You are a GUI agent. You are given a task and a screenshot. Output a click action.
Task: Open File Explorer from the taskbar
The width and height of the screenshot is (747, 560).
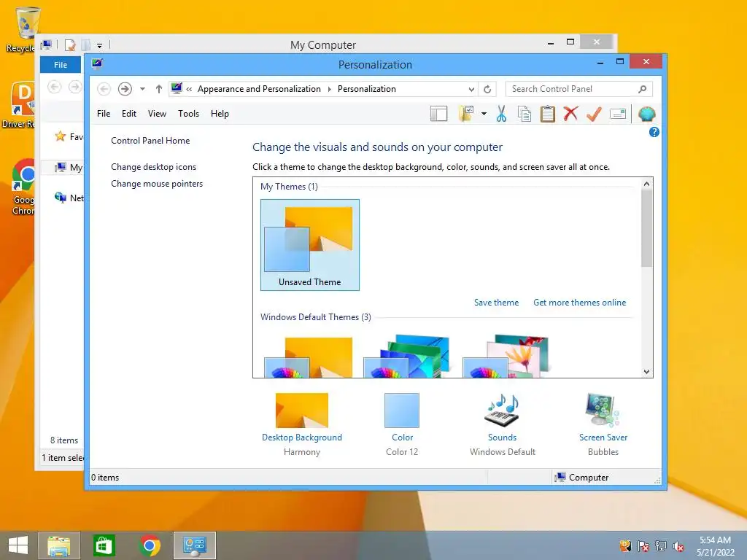click(59, 545)
